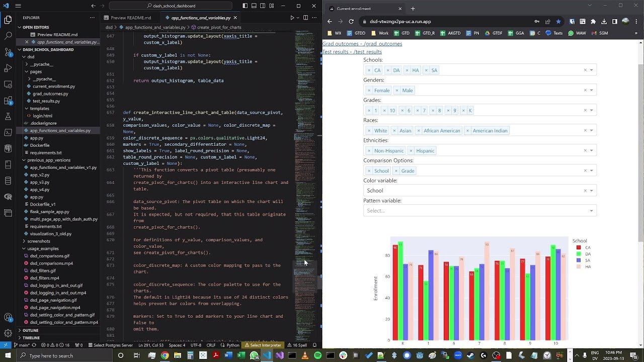
Task: Click main branch in status bar
Action: point(22,345)
